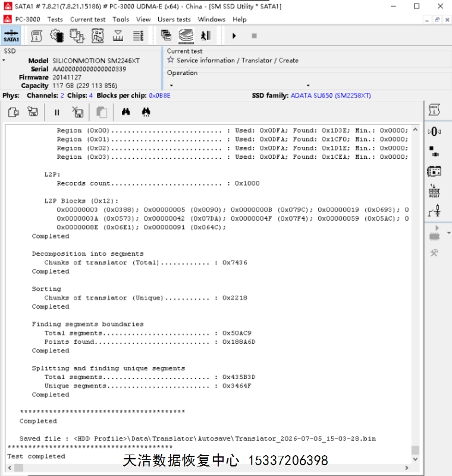Open the map builder toolbar icon
This screenshot has height=476, width=452.
click(98, 36)
